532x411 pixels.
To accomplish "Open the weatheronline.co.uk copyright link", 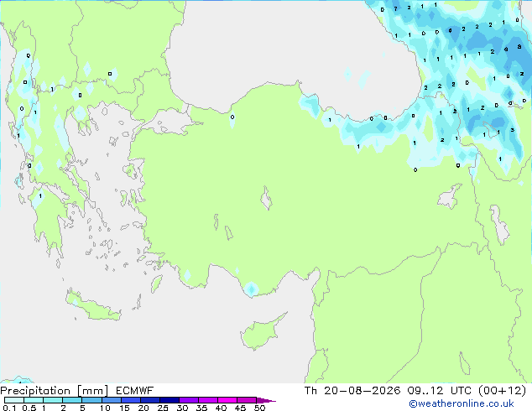I will point(462,403).
